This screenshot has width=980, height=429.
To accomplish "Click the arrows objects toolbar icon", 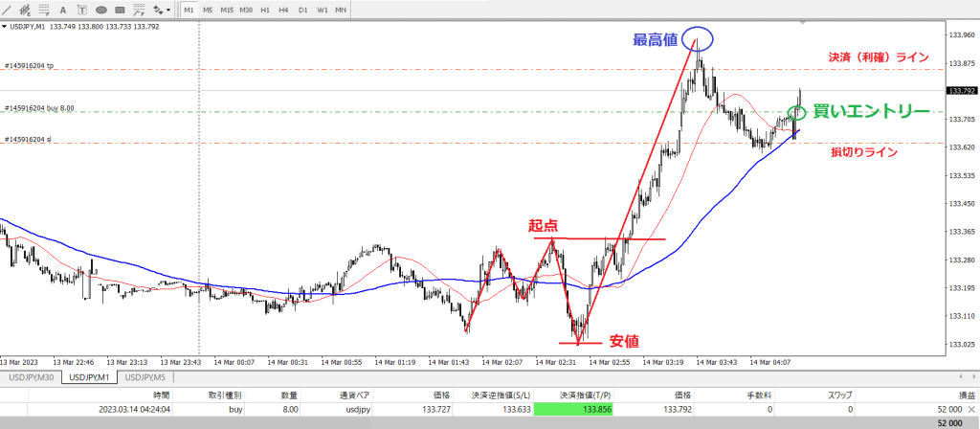I will point(156,10).
